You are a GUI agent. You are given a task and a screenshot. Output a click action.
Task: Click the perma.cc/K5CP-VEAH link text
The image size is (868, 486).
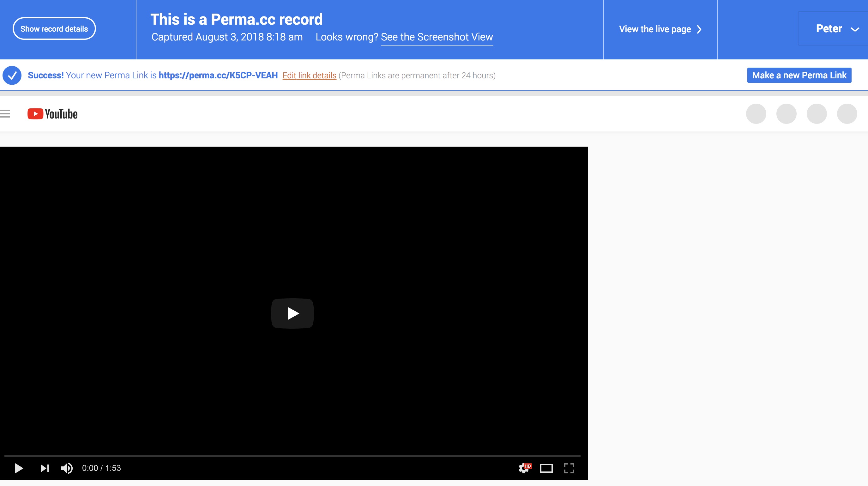click(218, 75)
